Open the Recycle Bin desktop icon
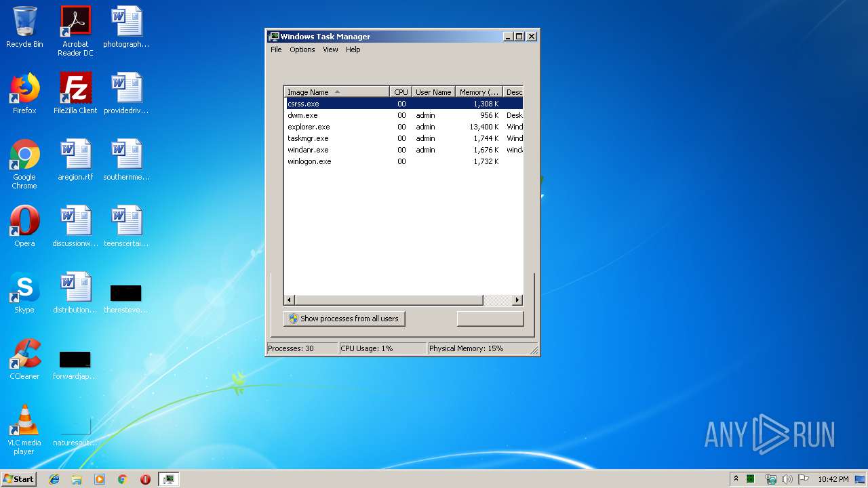The image size is (868, 488). pyautogui.click(x=24, y=27)
